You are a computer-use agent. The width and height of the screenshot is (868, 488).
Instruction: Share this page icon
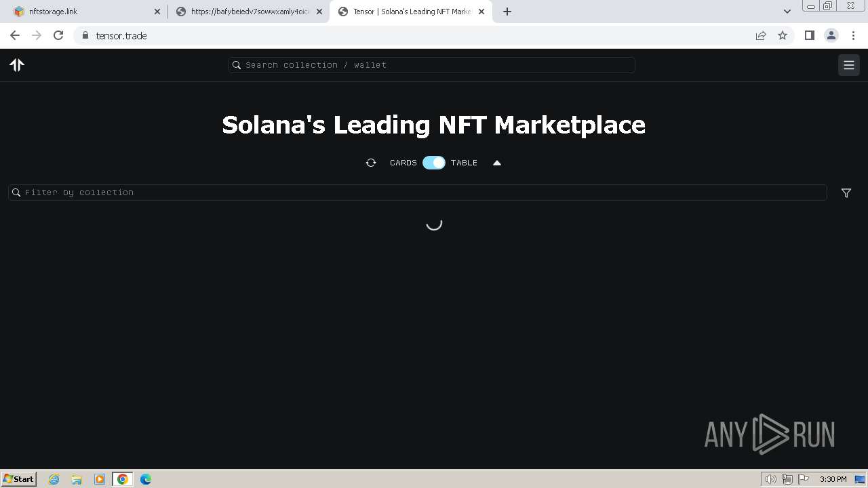point(761,35)
